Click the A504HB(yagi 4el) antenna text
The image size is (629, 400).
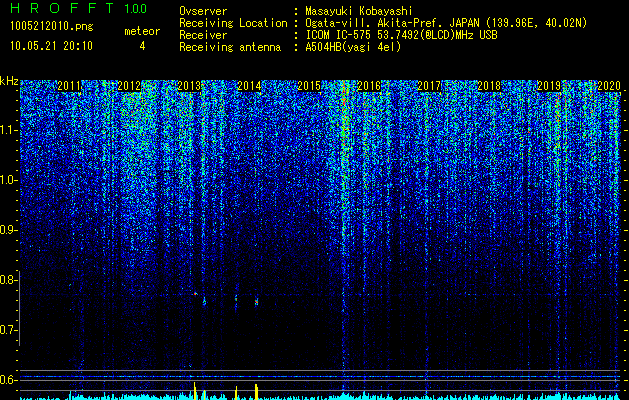coord(353,47)
